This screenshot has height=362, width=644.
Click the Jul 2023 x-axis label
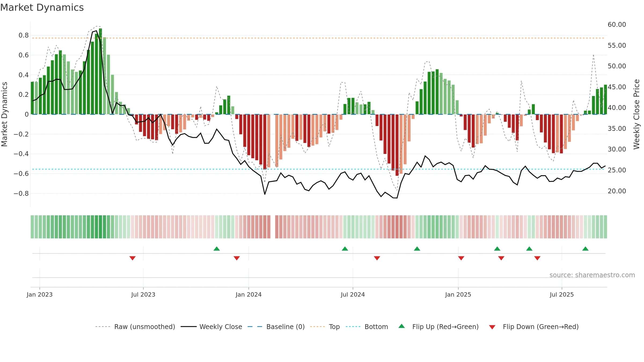pos(143,294)
